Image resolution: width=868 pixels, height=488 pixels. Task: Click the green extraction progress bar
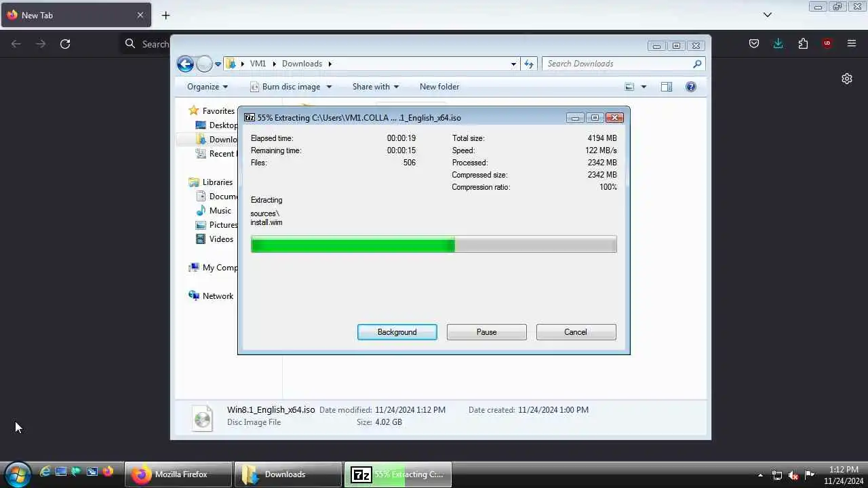coord(434,244)
